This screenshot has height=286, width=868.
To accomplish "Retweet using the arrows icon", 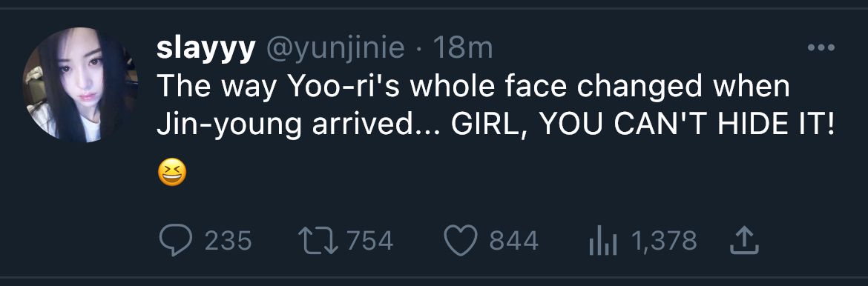I will [x=318, y=242].
